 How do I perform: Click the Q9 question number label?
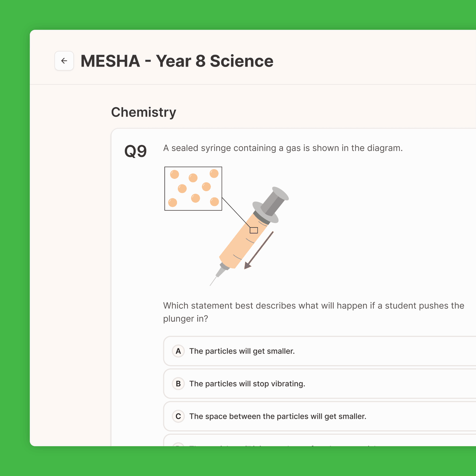point(136,151)
